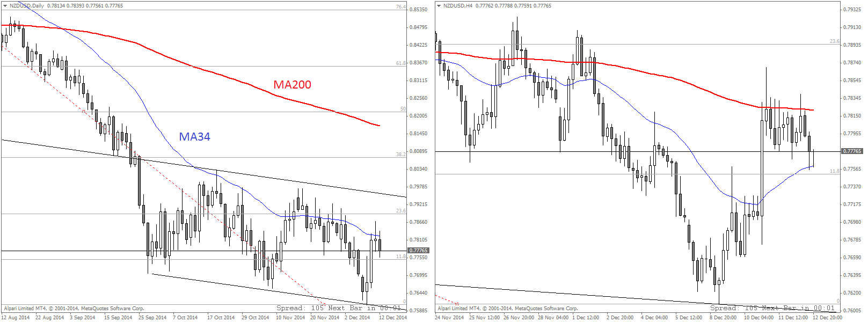Click the 8 Dec 20:00 time label
Viewport: 868px width, 322px height.
(723, 318)
